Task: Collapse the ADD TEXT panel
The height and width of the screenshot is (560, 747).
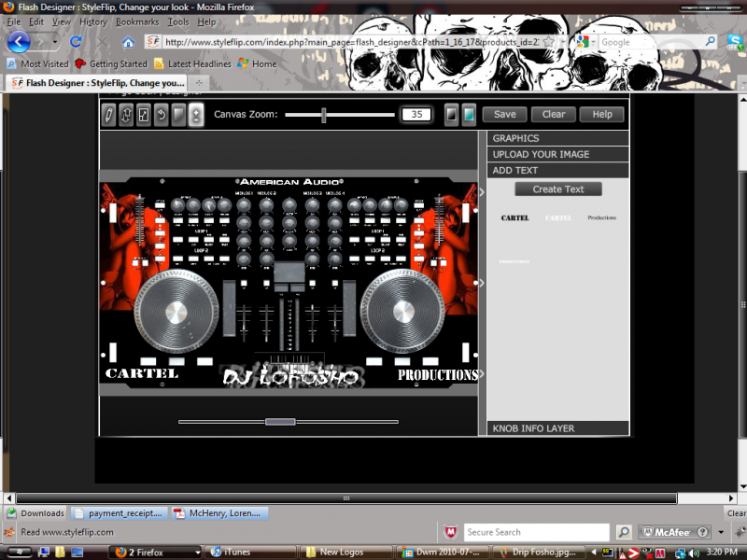Action: coord(557,171)
